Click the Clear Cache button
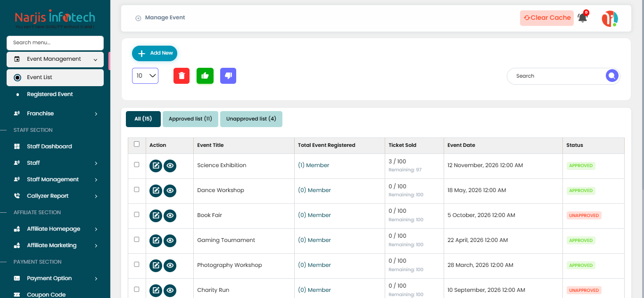The height and width of the screenshot is (298, 644). [547, 18]
